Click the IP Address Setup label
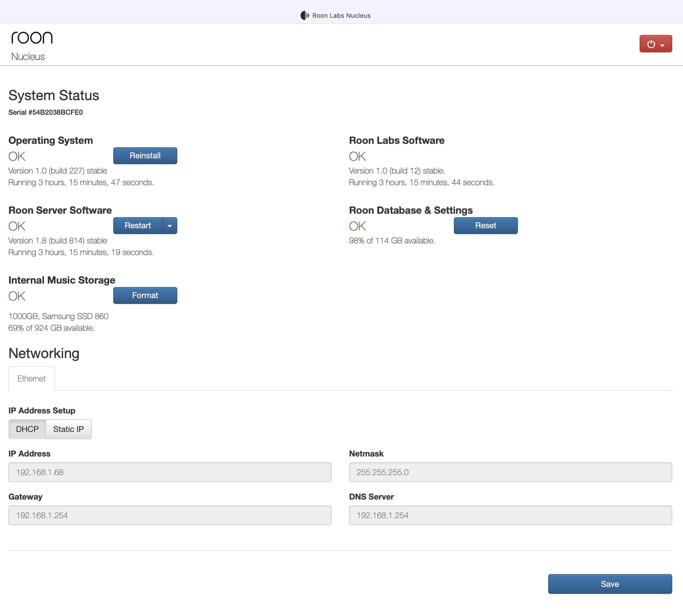The height and width of the screenshot is (616, 683). click(x=42, y=410)
